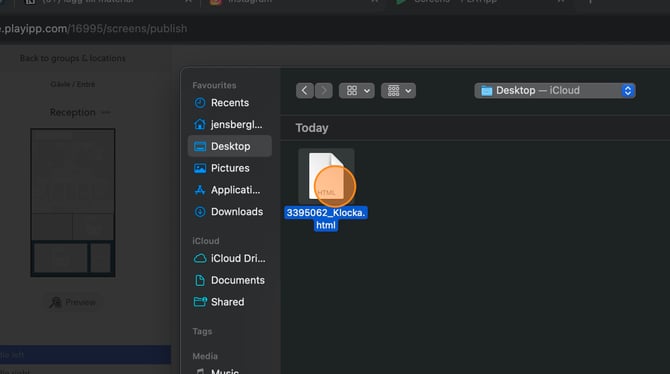The image size is (670, 374).
Task: Select Desktop in the Favourites sidebar
Action: pos(229,146)
